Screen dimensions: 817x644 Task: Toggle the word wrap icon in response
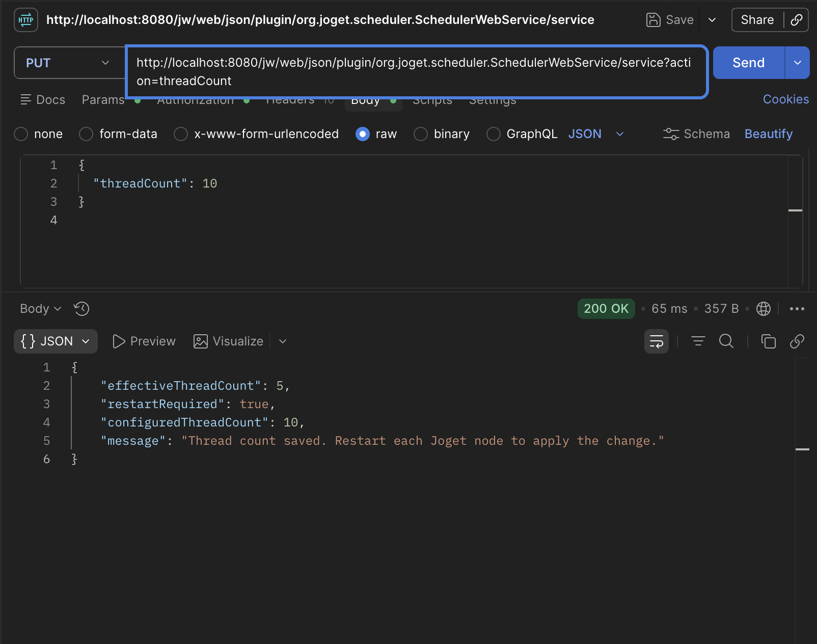(x=657, y=341)
